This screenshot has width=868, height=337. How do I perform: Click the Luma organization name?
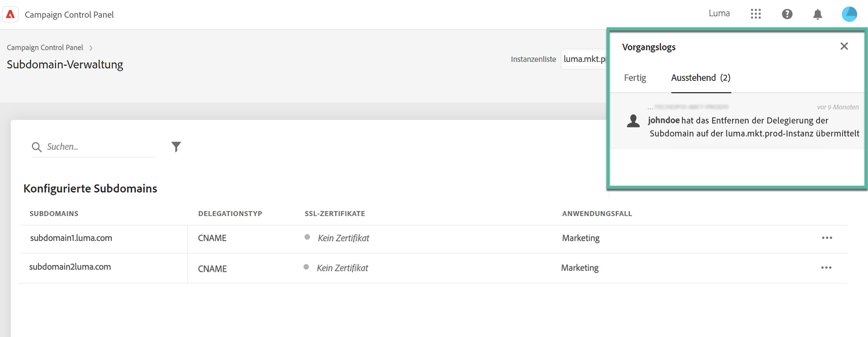[719, 14]
